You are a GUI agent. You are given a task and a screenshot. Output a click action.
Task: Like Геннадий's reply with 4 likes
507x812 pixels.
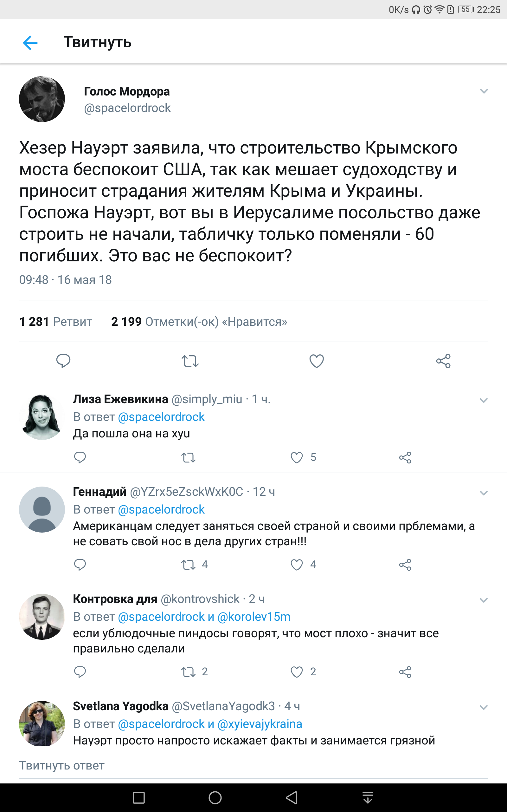point(297,565)
